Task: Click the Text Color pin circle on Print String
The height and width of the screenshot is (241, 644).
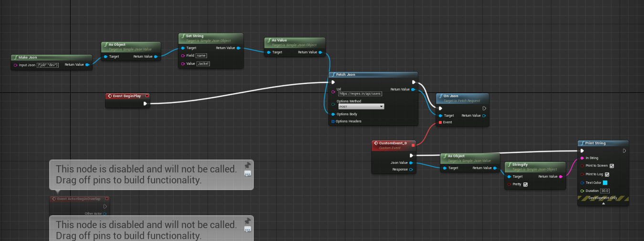Action: click(x=582, y=182)
